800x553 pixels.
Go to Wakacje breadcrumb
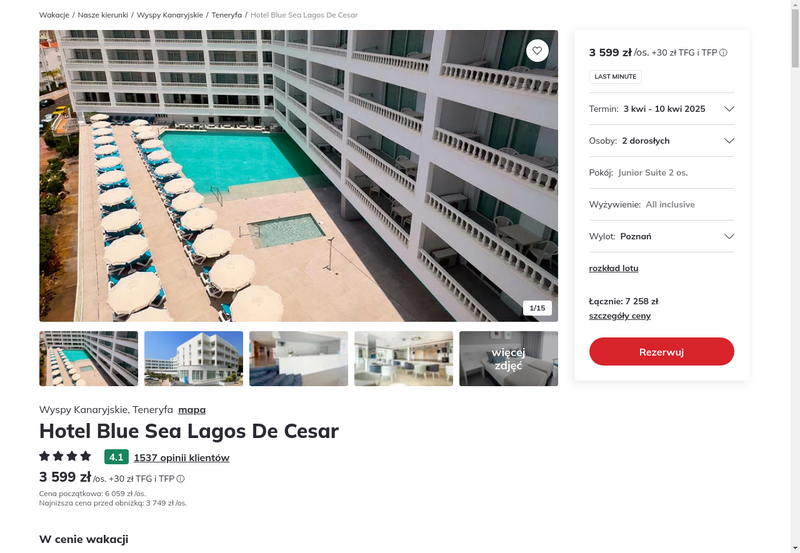coord(54,15)
